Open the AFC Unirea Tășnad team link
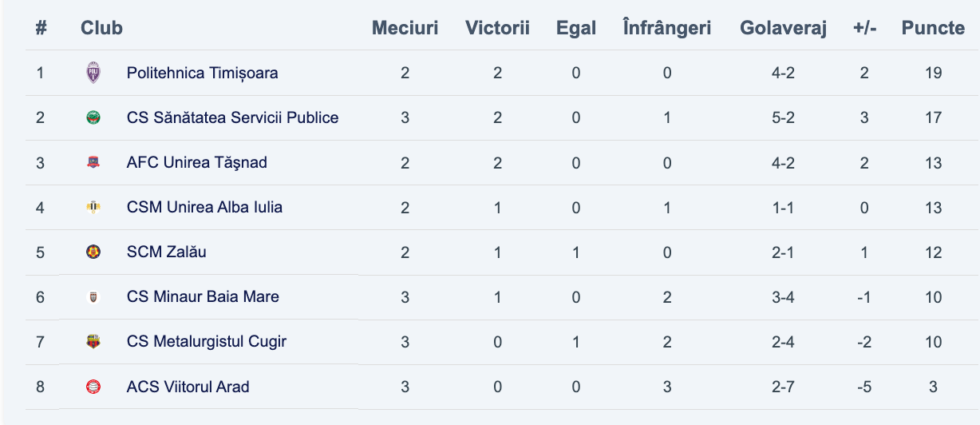The width and height of the screenshot is (980, 425). click(x=196, y=162)
